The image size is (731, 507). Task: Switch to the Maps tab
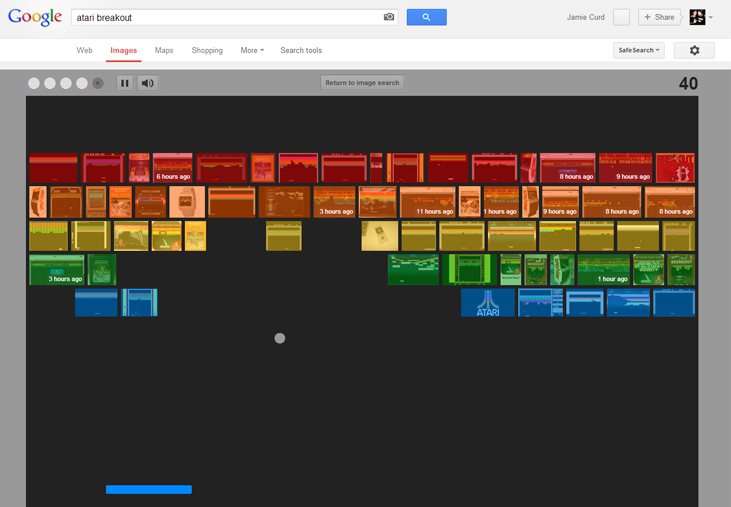164,50
